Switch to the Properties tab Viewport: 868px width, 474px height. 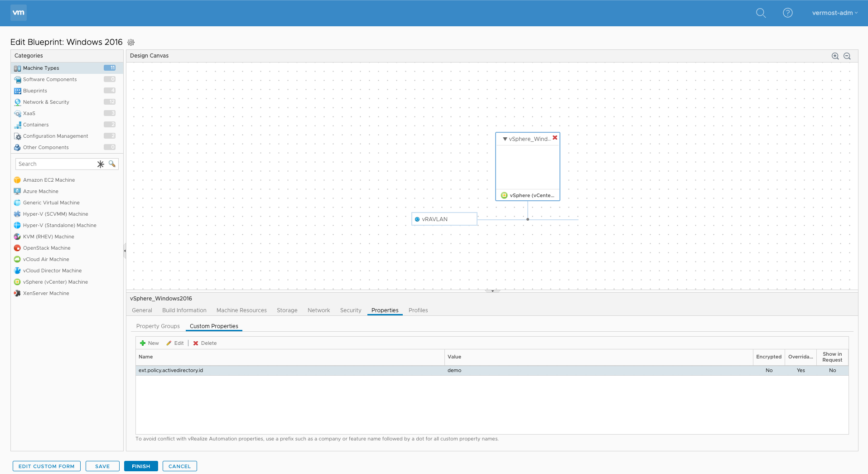point(385,310)
